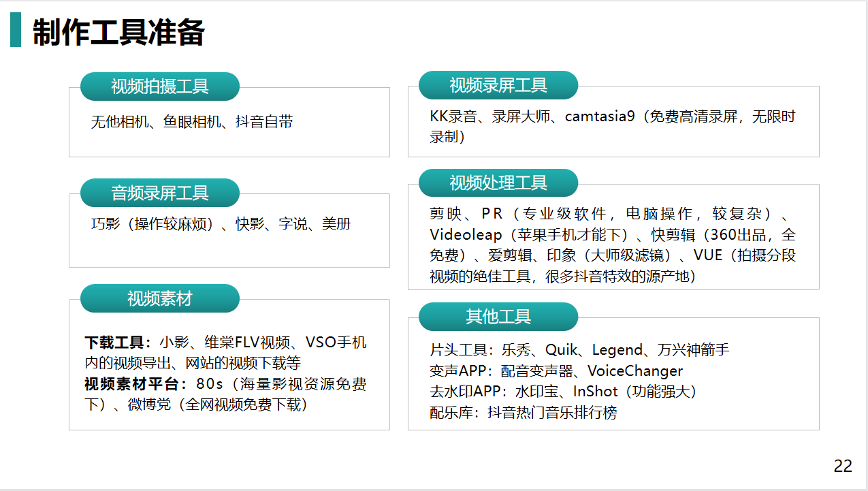Select the "视频拍摄工具" heading label

coord(160,86)
